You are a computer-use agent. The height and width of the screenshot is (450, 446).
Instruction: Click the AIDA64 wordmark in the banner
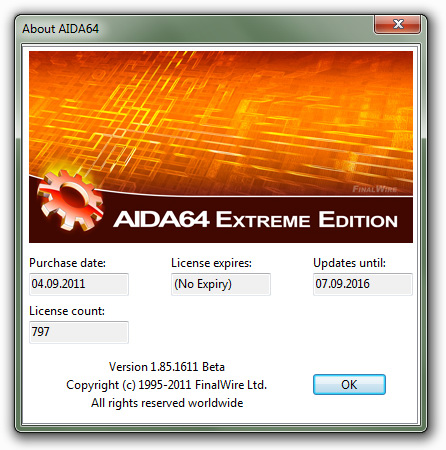(x=161, y=219)
